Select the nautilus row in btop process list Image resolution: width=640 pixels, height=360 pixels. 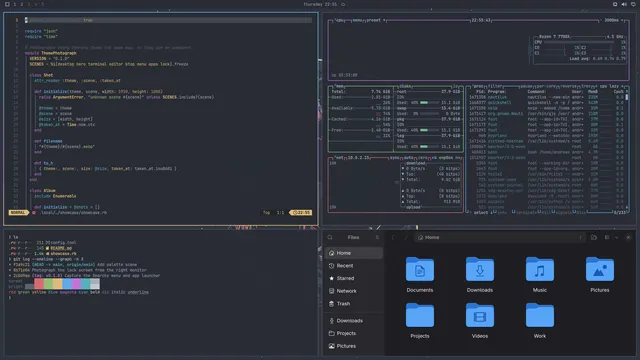pos(546,97)
